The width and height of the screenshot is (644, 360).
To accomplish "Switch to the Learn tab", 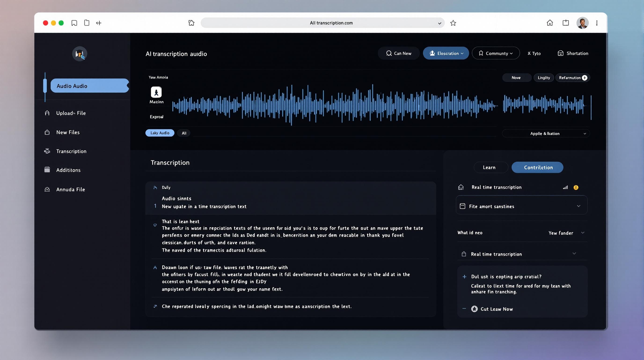I will [490, 167].
